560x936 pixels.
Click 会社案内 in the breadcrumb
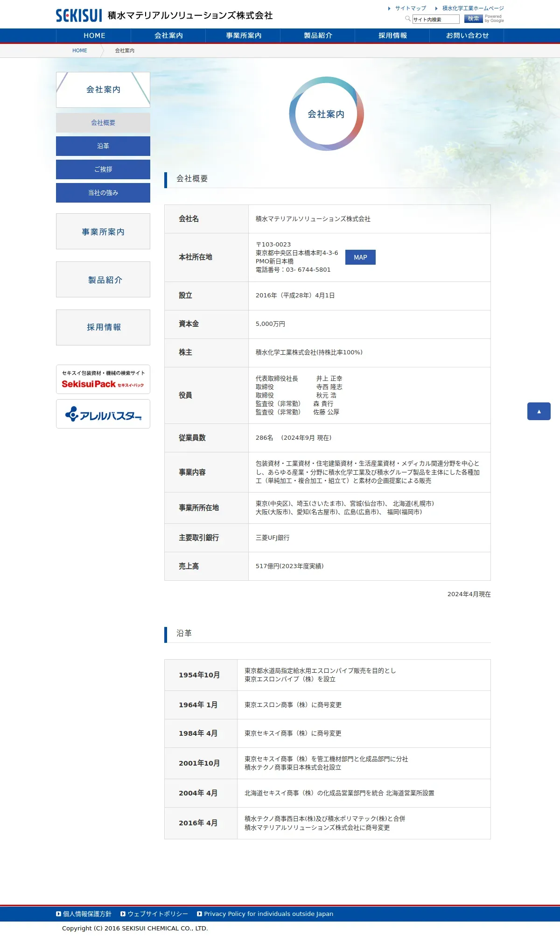coord(125,50)
